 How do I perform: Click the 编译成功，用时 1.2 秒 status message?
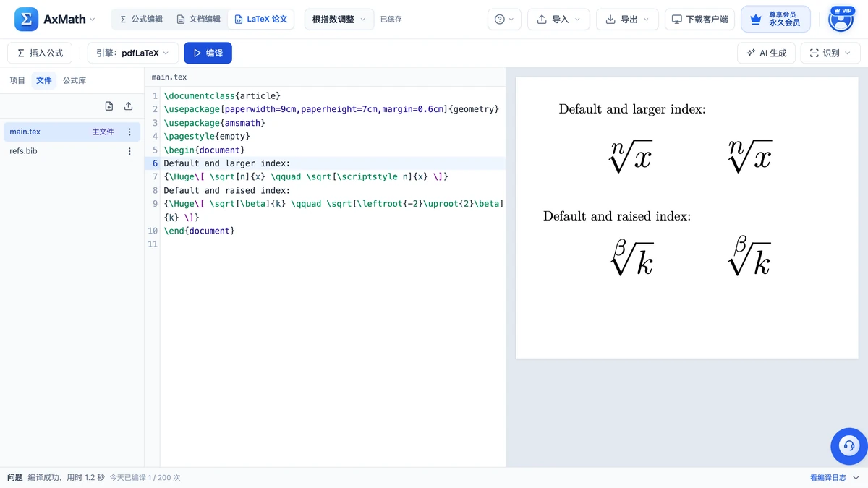(x=66, y=478)
